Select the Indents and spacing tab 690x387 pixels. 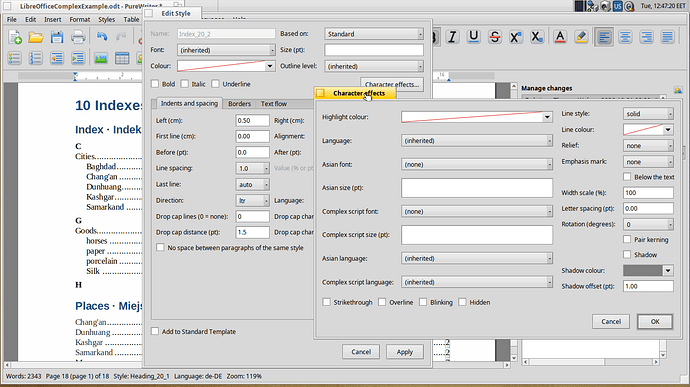point(189,103)
